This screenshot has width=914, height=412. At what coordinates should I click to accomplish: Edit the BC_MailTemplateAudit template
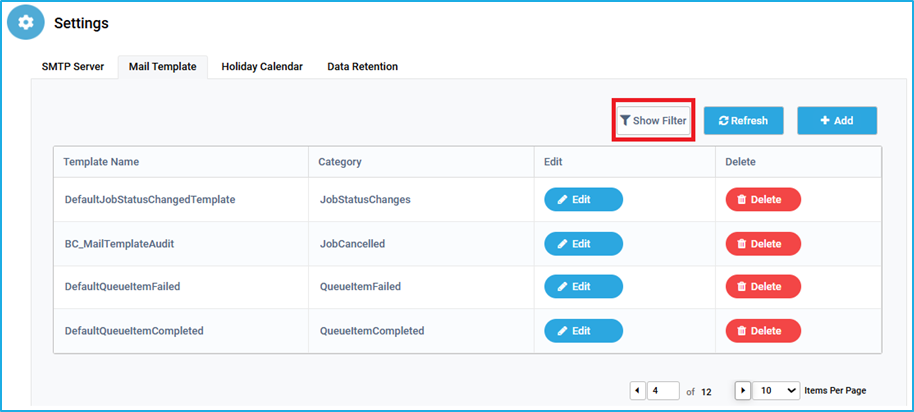tap(583, 244)
